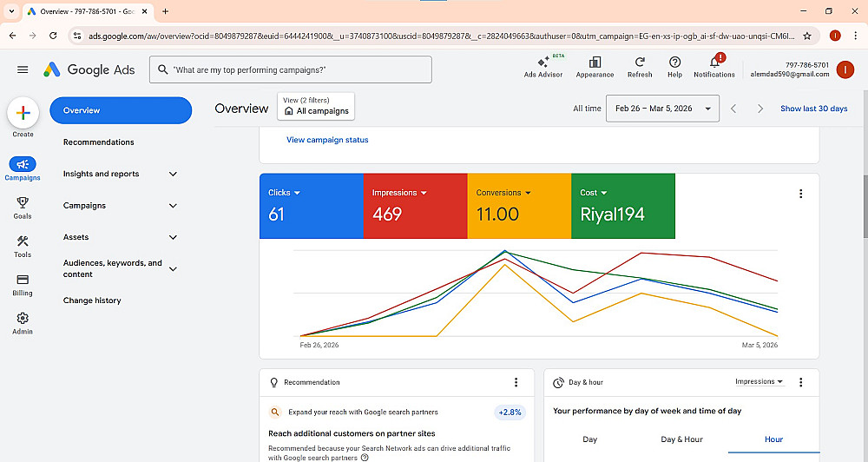Open the Notifications bell

coord(714,64)
